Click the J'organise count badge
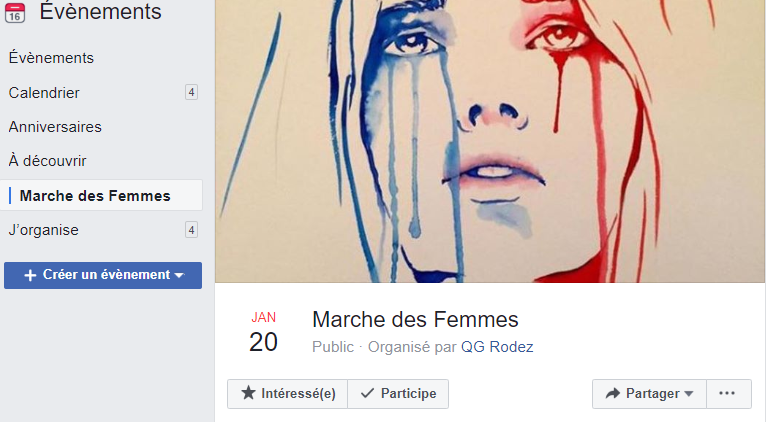Image resolution: width=766 pixels, height=422 pixels. click(191, 230)
